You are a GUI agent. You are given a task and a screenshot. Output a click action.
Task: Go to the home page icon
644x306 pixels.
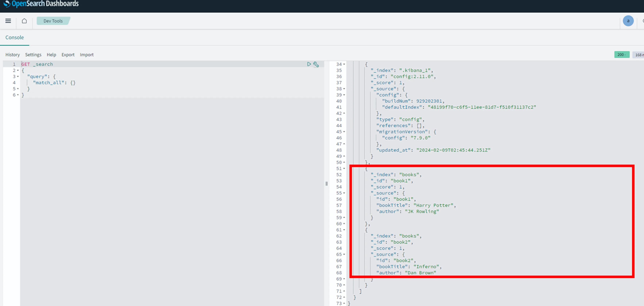click(x=24, y=21)
